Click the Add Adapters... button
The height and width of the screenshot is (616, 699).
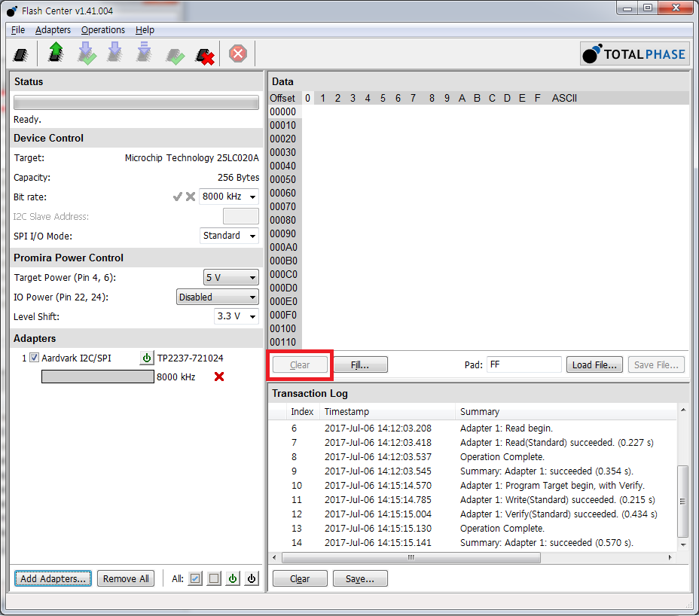pos(53,578)
